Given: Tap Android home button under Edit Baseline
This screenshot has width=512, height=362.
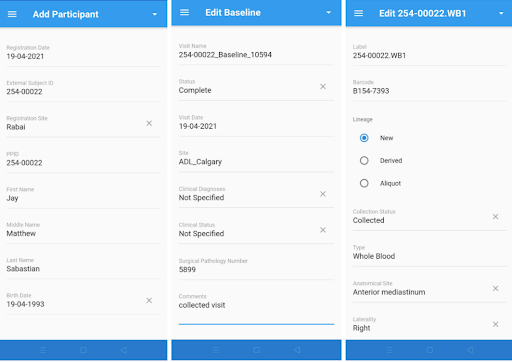Looking at the screenshot, I should 256,350.
